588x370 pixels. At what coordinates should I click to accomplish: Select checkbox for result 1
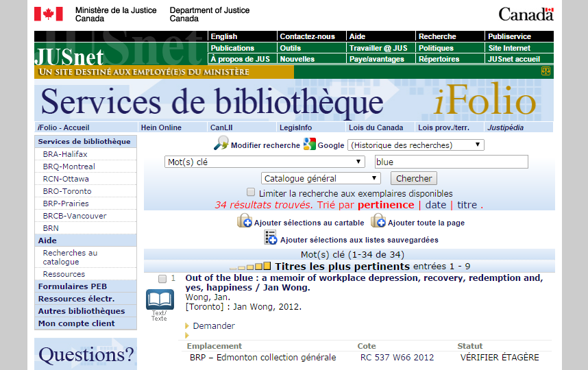coord(162,279)
